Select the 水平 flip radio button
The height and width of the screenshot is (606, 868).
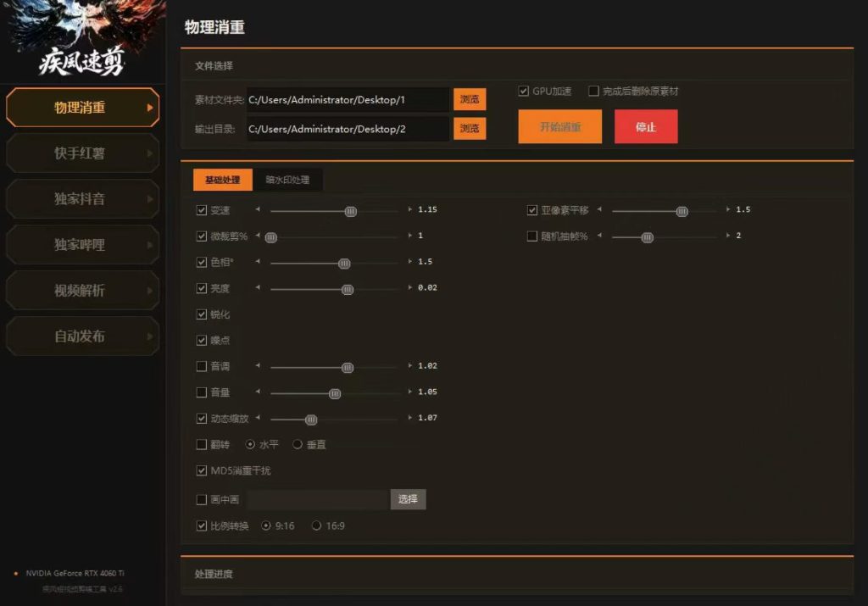250,444
